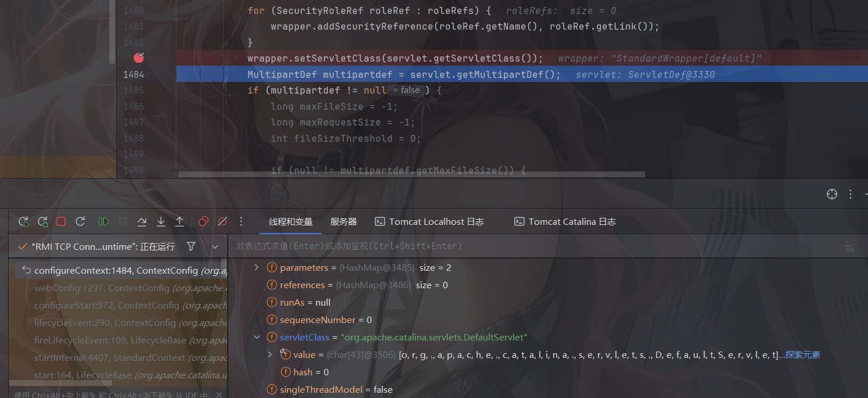This screenshot has height=398, width=868.
Task: Step into the method call
Action: [x=161, y=221]
